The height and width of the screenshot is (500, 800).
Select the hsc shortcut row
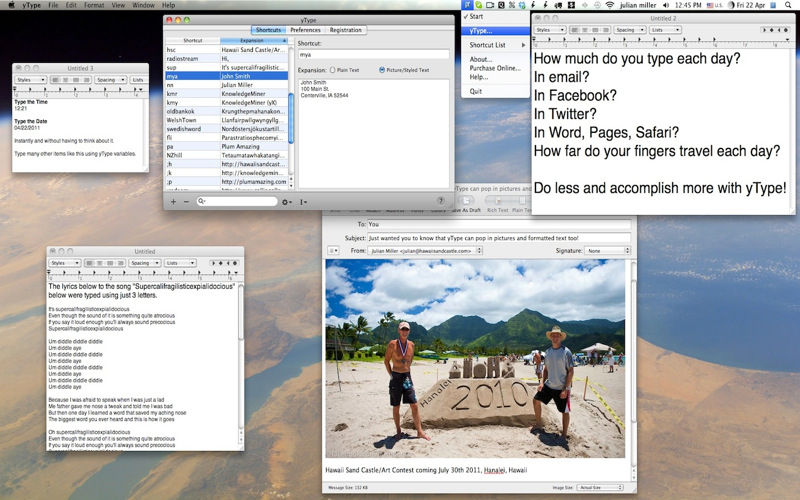(227, 49)
